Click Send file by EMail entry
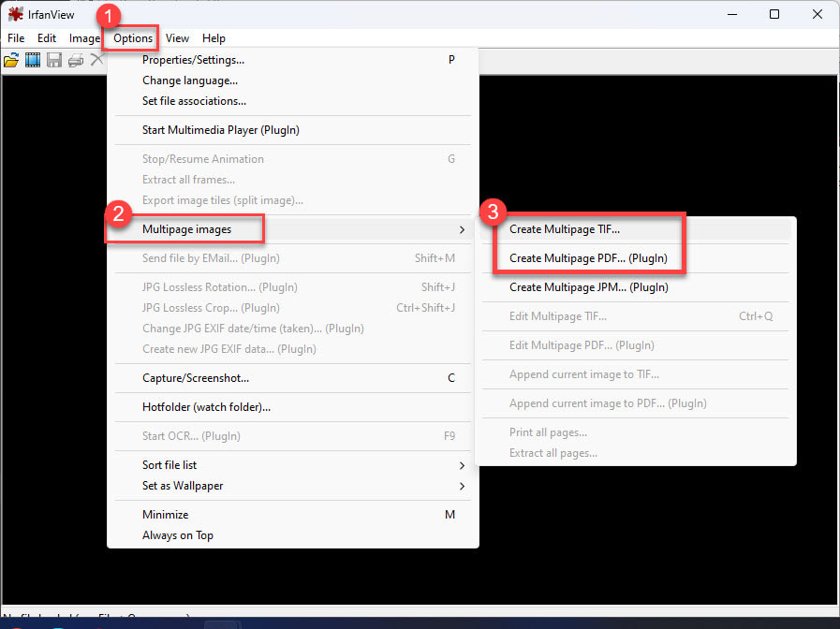The height and width of the screenshot is (629, 840). tap(293, 258)
